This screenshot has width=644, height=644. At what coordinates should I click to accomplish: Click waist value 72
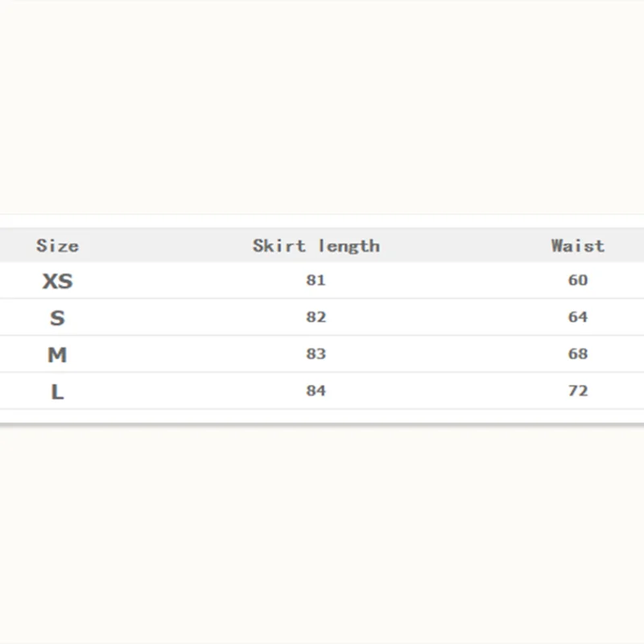[577, 391]
